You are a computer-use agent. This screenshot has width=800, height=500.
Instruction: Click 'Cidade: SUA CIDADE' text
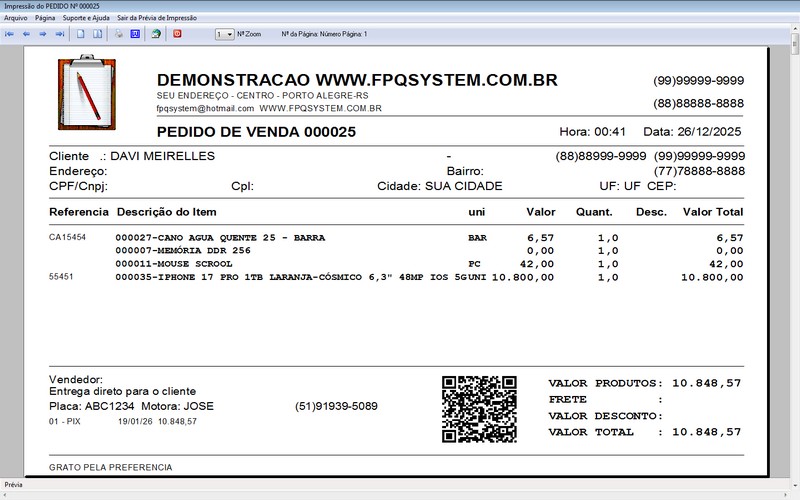[440, 186]
